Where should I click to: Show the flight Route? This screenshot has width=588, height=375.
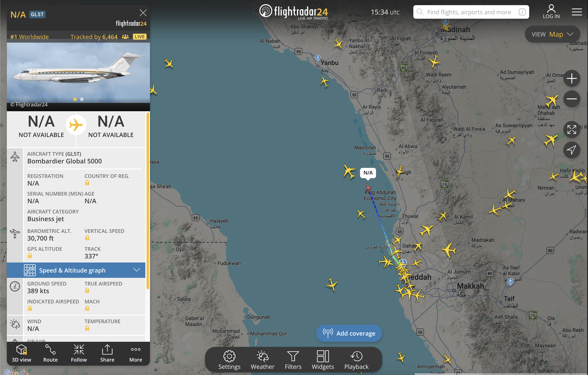coord(50,353)
